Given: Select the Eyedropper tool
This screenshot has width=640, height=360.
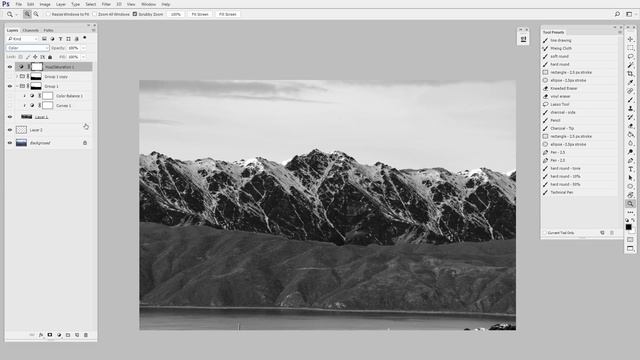Looking at the screenshot, I should pyautogui.click(x=630, y=82).
